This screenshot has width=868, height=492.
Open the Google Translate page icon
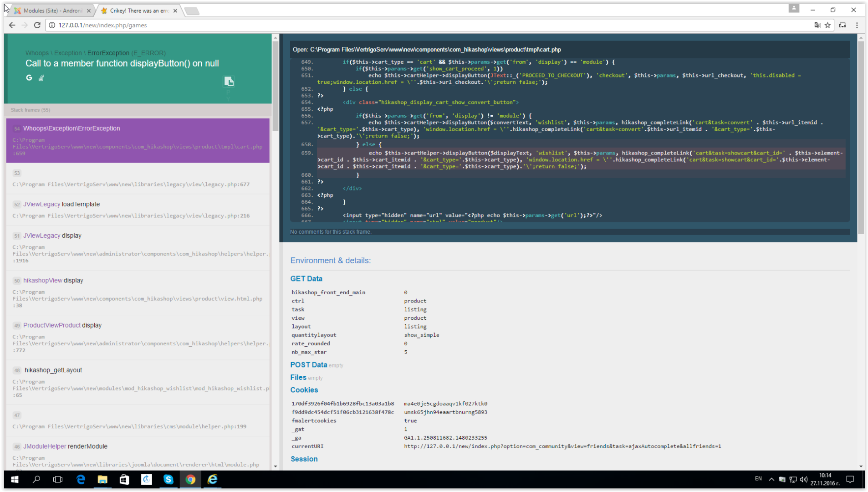coord(817,25)
